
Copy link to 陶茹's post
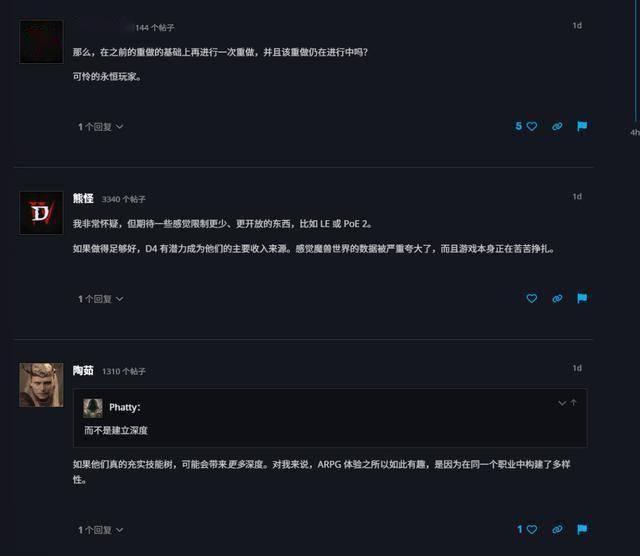click(557, 529)
